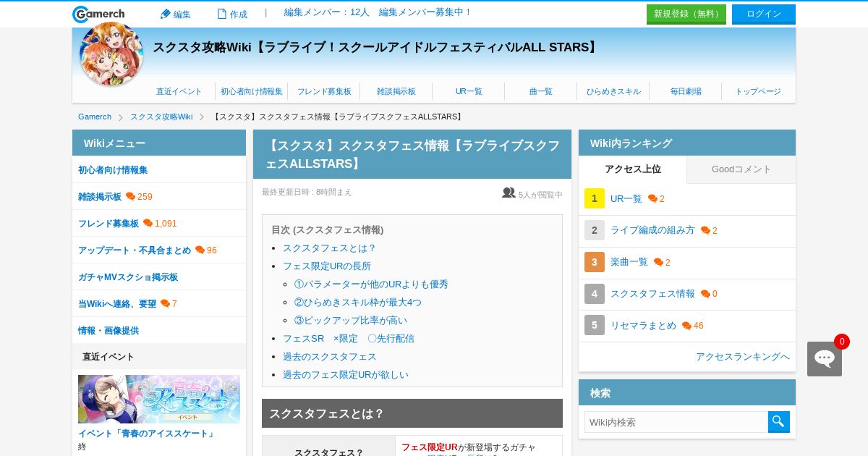The width and height of the screenshot is (868, 456).
Task: Click スクスタ攻略Wiki breadcrumb link
Action: click(x=161, y=117)
